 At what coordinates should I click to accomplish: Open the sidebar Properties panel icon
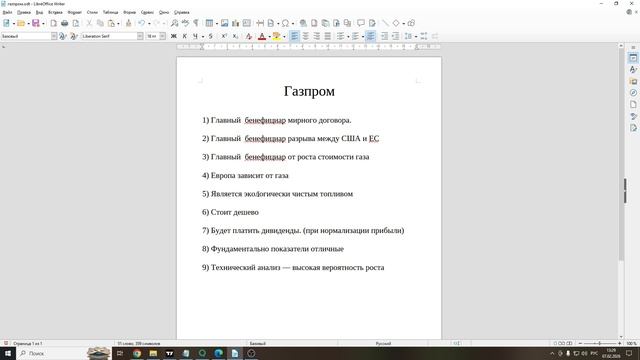[633, 58]
